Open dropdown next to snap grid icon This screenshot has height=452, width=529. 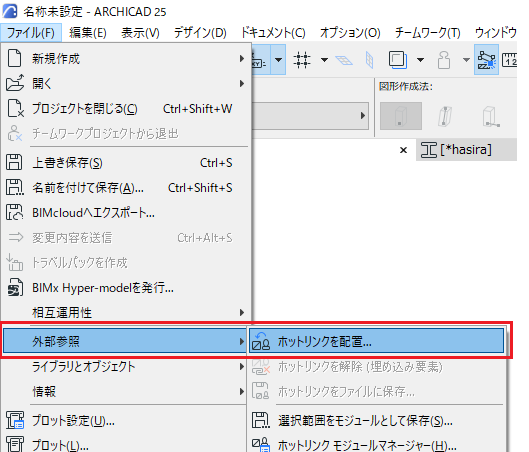(x=324, y=60)
